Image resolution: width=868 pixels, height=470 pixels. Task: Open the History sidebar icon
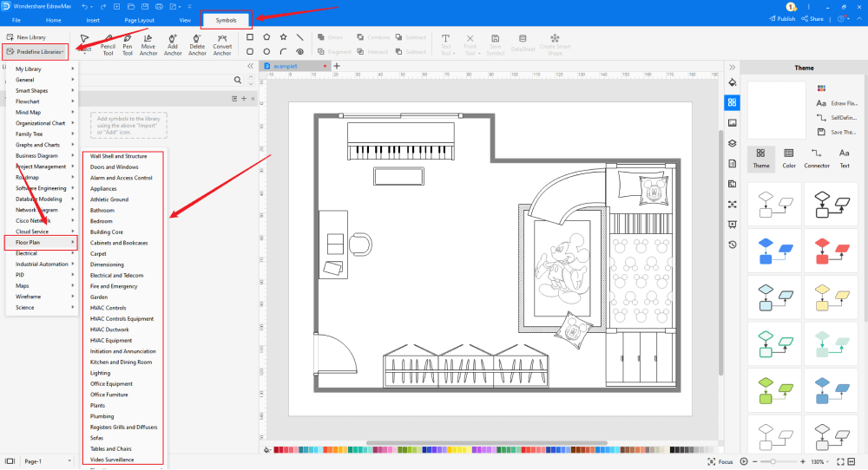coord(733,245)
